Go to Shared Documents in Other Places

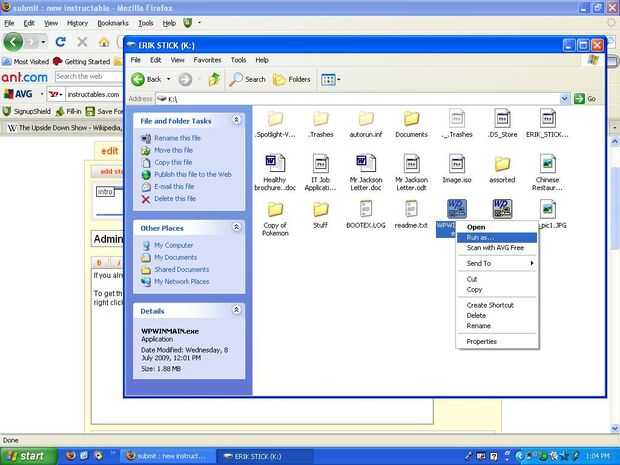(181, 270)
